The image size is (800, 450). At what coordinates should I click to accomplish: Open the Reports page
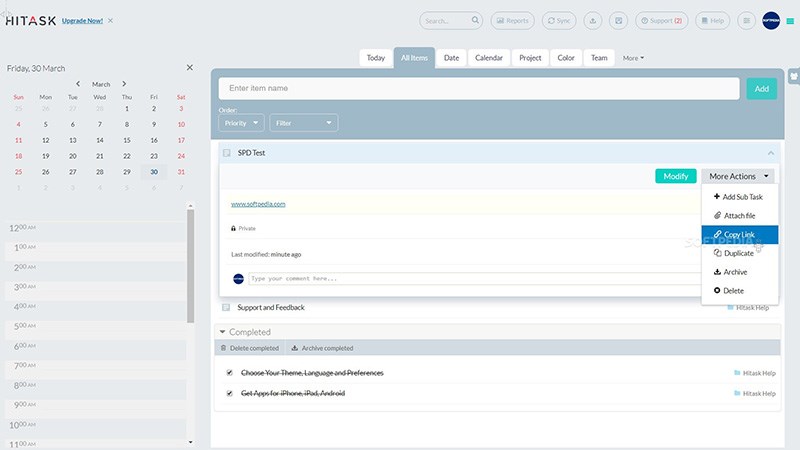(513, 21)
